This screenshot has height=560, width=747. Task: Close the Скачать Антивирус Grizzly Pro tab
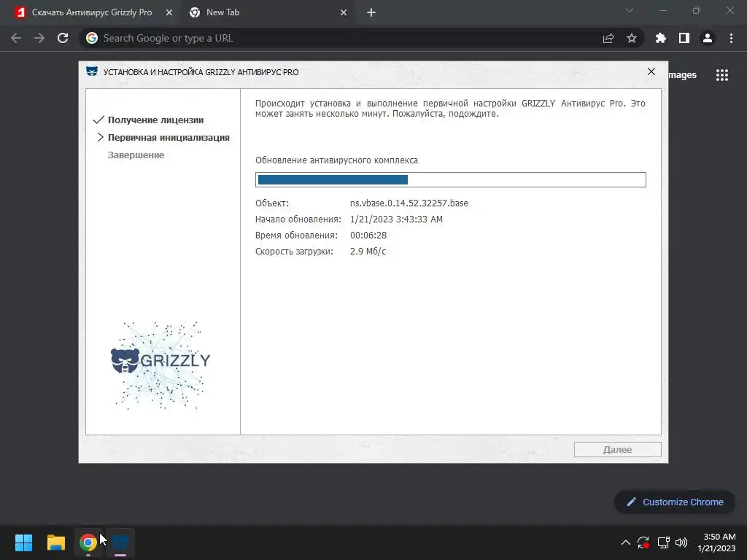coord(169,12)
